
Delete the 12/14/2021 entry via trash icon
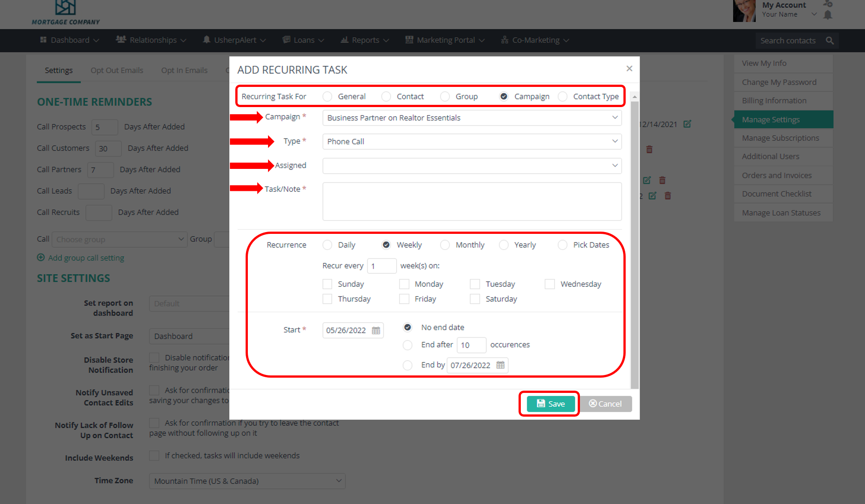(649, 149)
